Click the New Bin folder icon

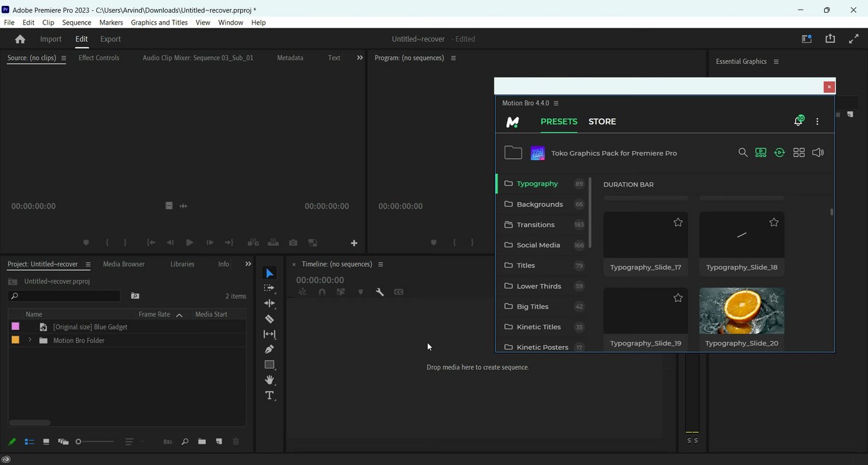pyautogui.click(x=202, y=442)
